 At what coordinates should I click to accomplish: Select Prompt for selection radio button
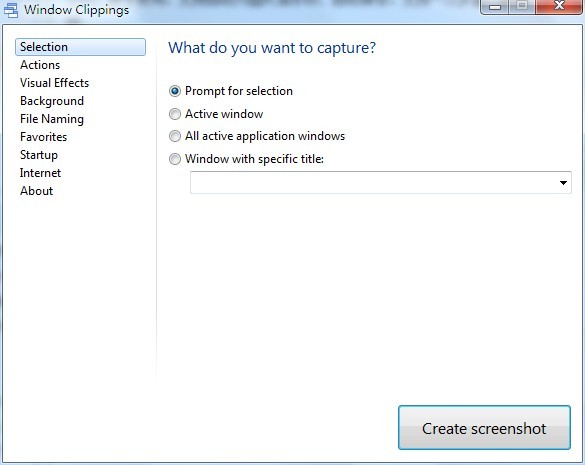coord(175,91)
